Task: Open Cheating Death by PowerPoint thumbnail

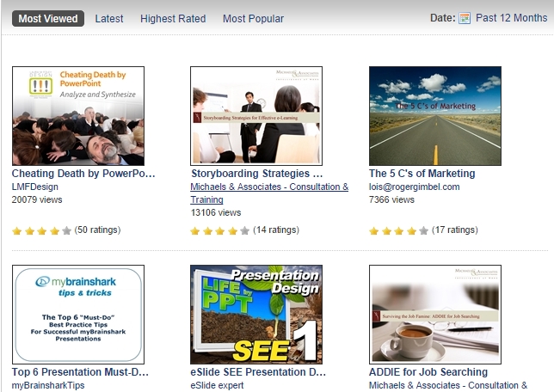Action: (x=78, y=116)
